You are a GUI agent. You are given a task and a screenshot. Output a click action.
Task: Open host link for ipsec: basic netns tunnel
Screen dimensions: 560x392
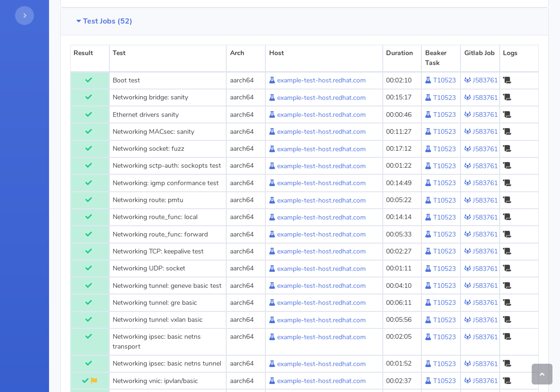click(321, 364)
